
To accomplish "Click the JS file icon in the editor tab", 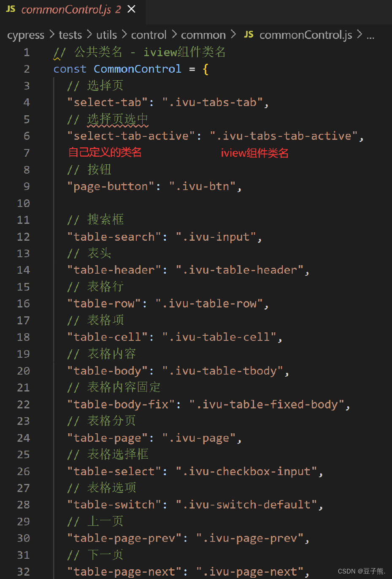I will [x=11, y=9].
